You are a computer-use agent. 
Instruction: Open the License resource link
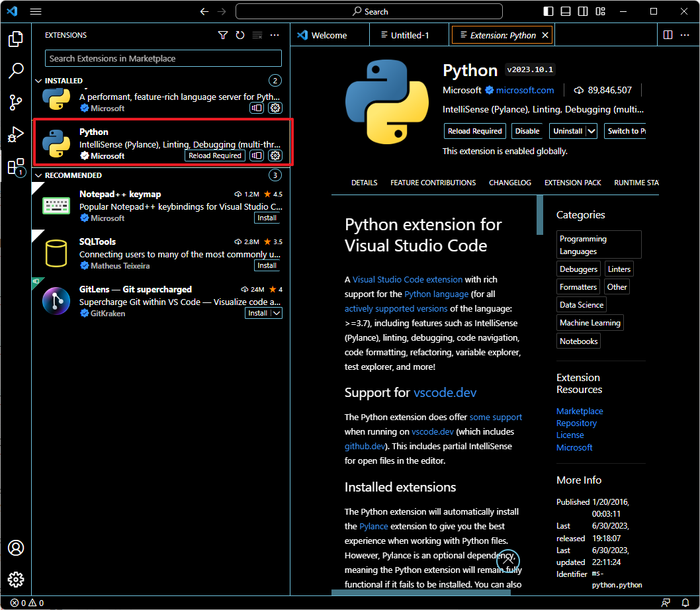point(570,435)
